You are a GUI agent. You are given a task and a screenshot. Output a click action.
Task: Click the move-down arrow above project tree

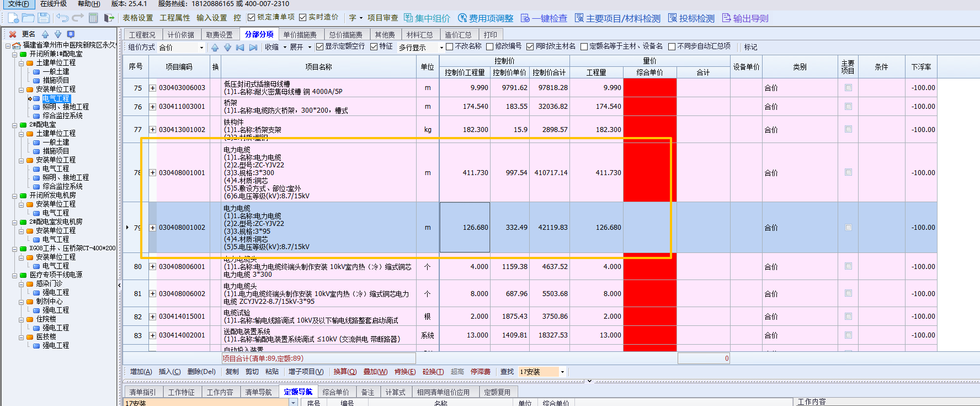click(58, 34)
